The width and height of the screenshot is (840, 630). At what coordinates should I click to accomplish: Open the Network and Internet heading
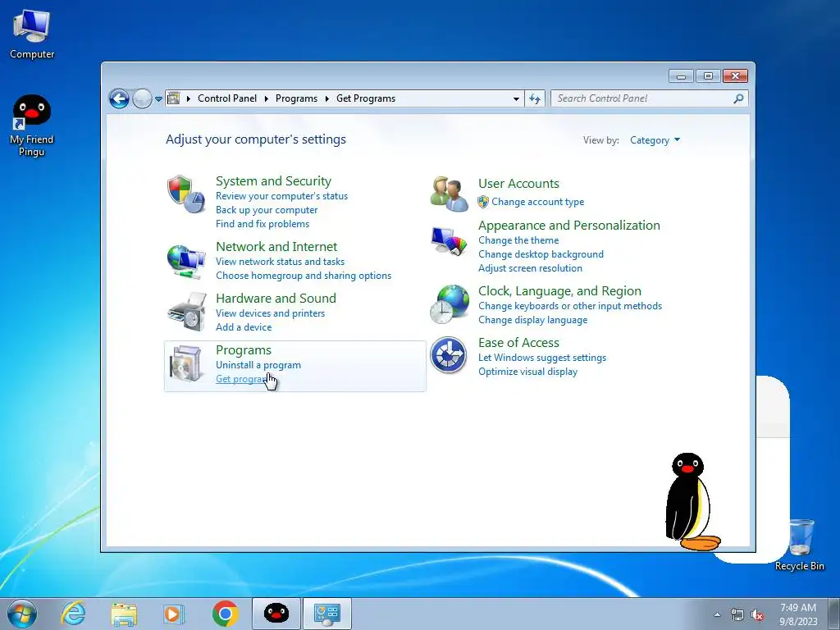(276, 246)
